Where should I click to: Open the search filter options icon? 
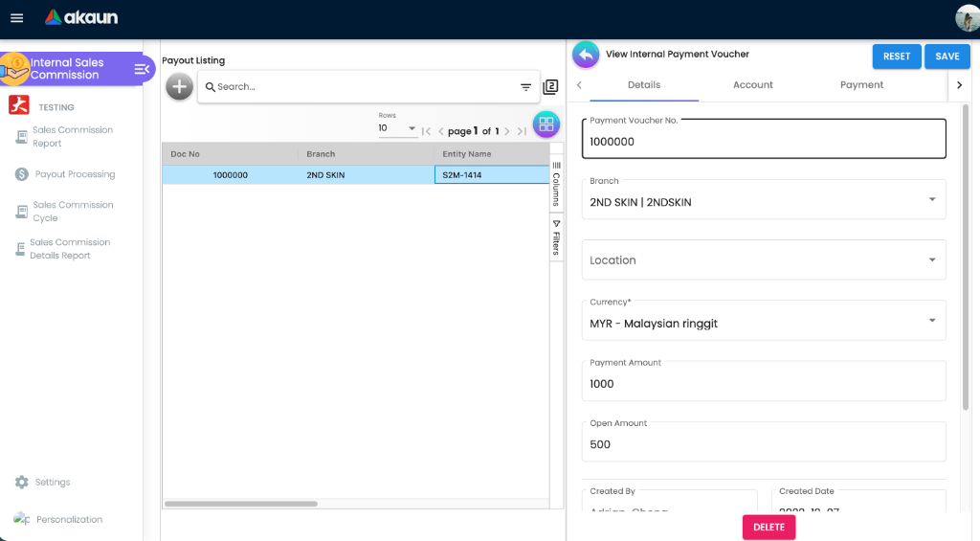(525, 87)
